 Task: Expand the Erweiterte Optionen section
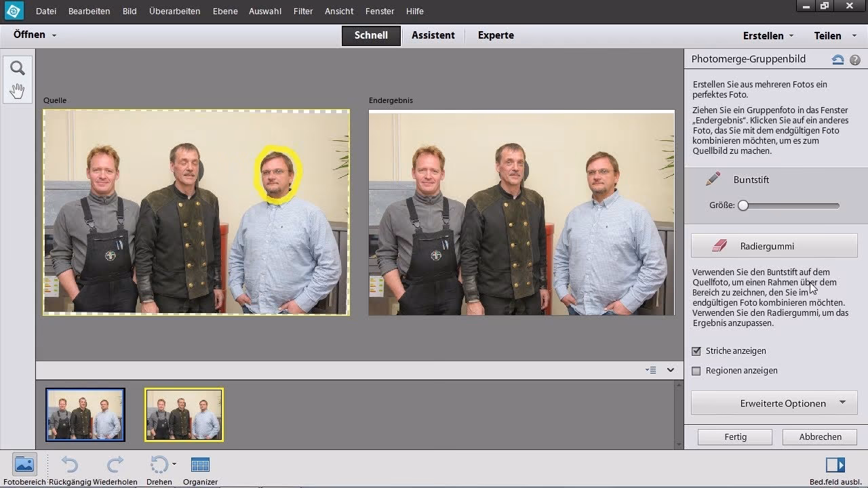774,403
